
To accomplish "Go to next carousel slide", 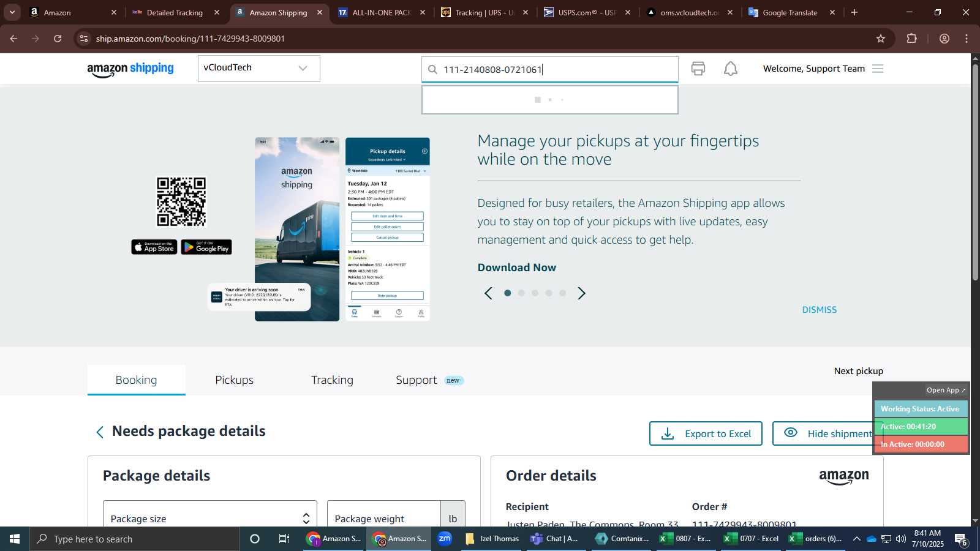I will coord(582,293).
